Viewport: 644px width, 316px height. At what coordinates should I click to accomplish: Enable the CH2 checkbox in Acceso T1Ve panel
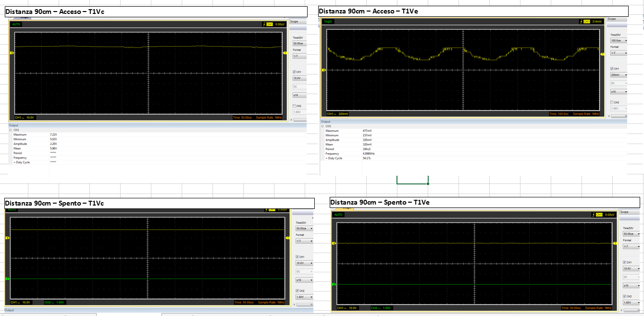point(612,102)
